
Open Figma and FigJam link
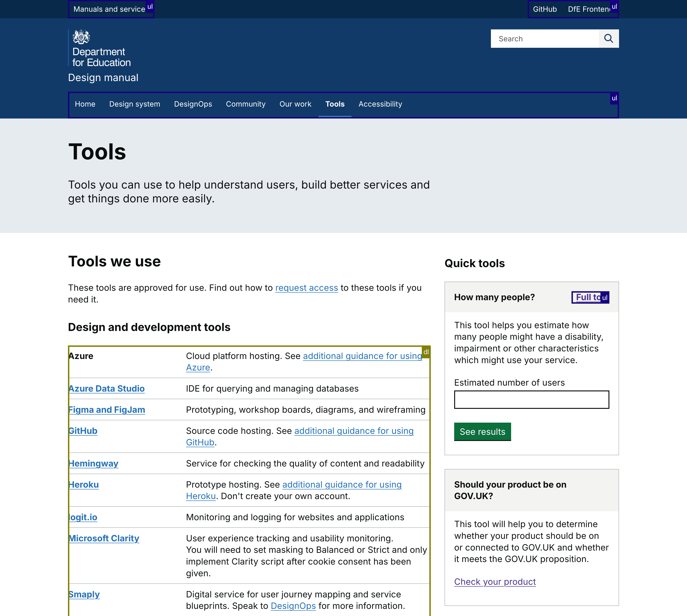coord(107,410)
